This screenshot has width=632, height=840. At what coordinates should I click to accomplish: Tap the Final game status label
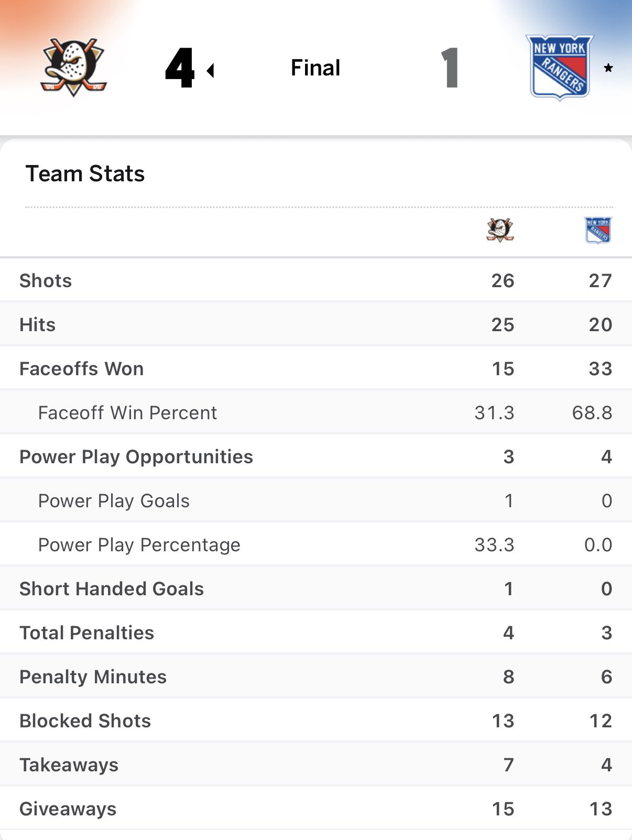pos(315,68)
